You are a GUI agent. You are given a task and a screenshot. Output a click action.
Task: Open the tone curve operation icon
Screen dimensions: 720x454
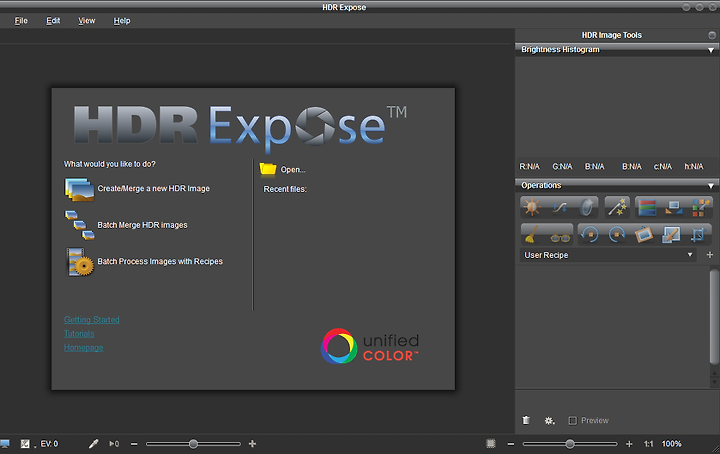[x=559, y=207]
